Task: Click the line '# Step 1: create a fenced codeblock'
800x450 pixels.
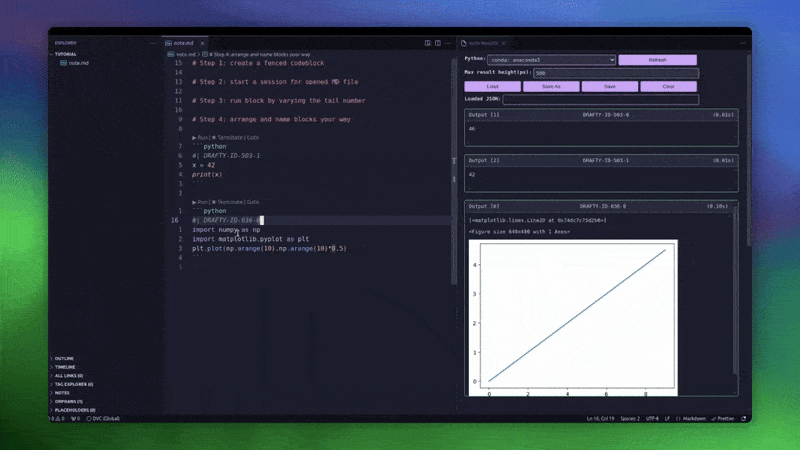Action: click(258, 63)
